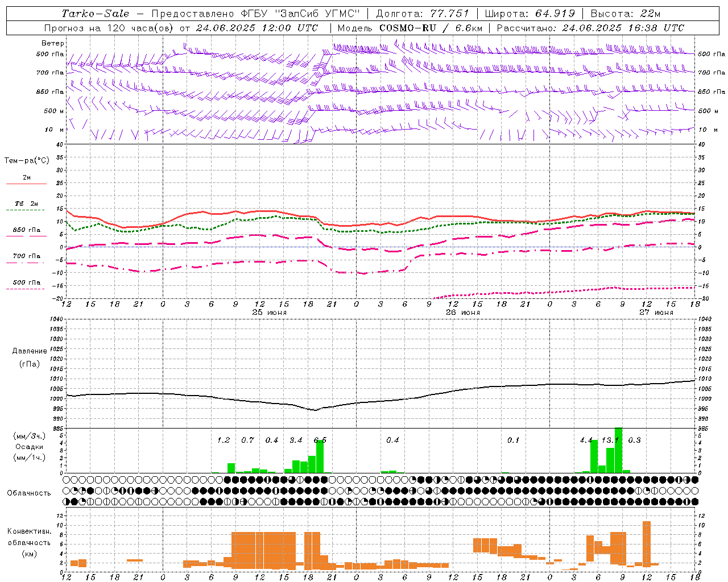Click the '26 июня' date label
The height and width of the screenshot is (582, 728).
point(462,313)
